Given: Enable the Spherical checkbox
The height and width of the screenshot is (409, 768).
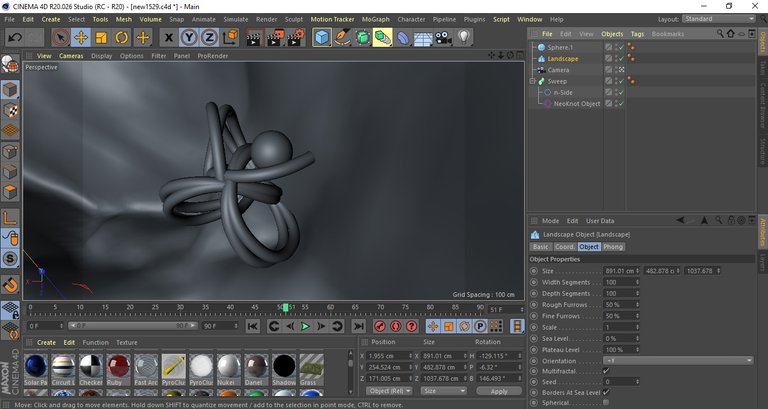Looking at the screenshot, I should pos(606,403).
